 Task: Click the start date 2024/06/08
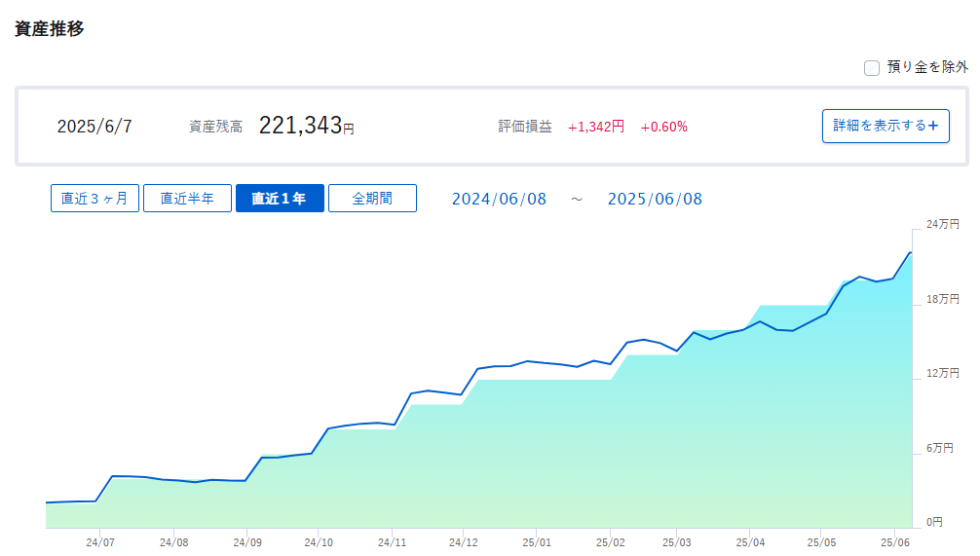499,200
